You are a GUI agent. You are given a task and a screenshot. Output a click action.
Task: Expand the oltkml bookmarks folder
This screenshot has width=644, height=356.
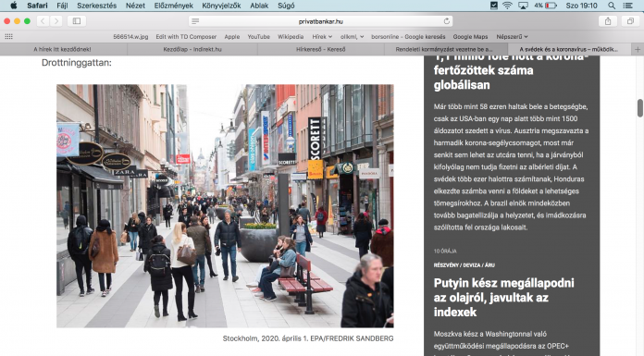[352, 37]
